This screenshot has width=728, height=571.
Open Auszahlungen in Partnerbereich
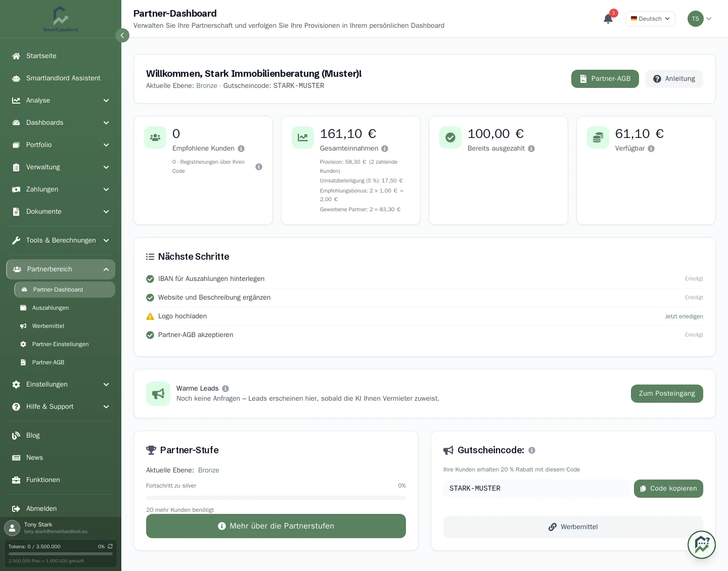tap(65, 308)
